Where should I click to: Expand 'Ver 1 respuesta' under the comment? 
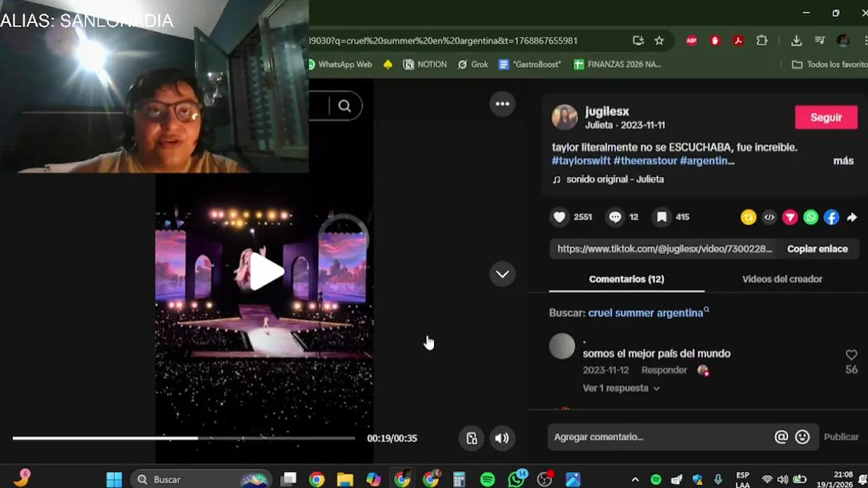620,388
